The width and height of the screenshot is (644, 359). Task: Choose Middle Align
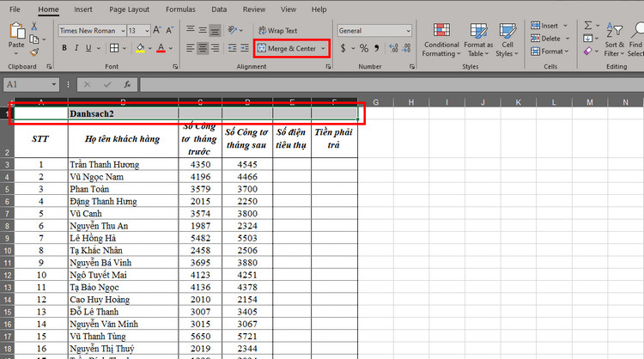click(203, 30)
